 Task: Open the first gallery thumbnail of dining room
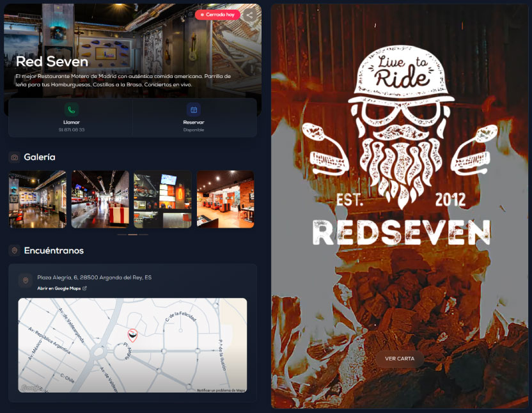(x=38, y=199)
